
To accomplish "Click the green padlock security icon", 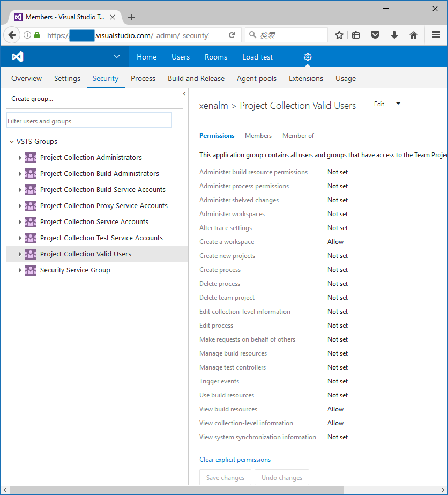I will [x=37, y=35].
